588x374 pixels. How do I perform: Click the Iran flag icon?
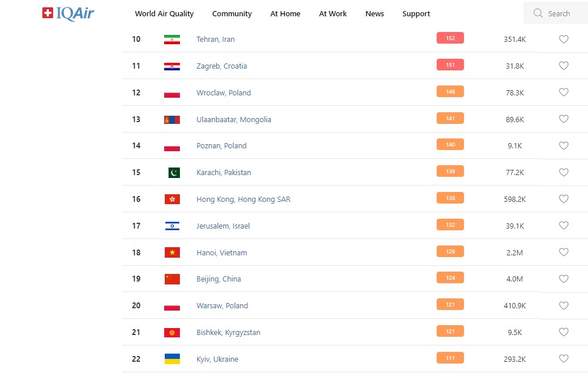pyautogui.click(x=172, y=40)
